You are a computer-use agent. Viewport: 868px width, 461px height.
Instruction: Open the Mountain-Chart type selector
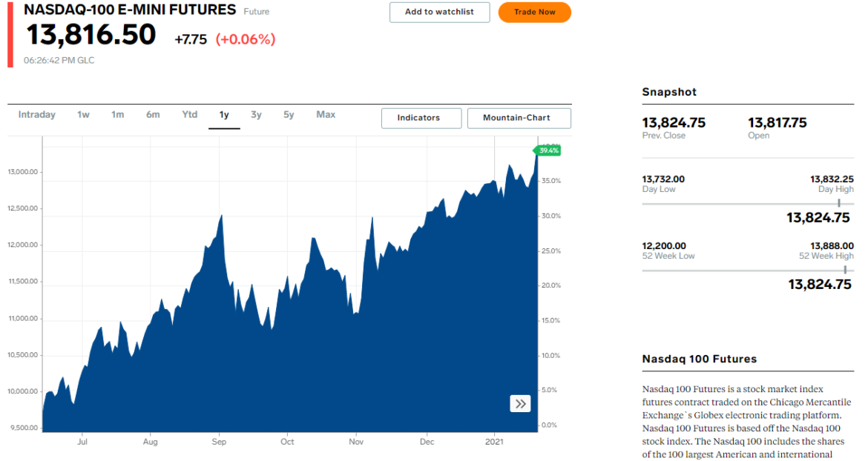519,118
